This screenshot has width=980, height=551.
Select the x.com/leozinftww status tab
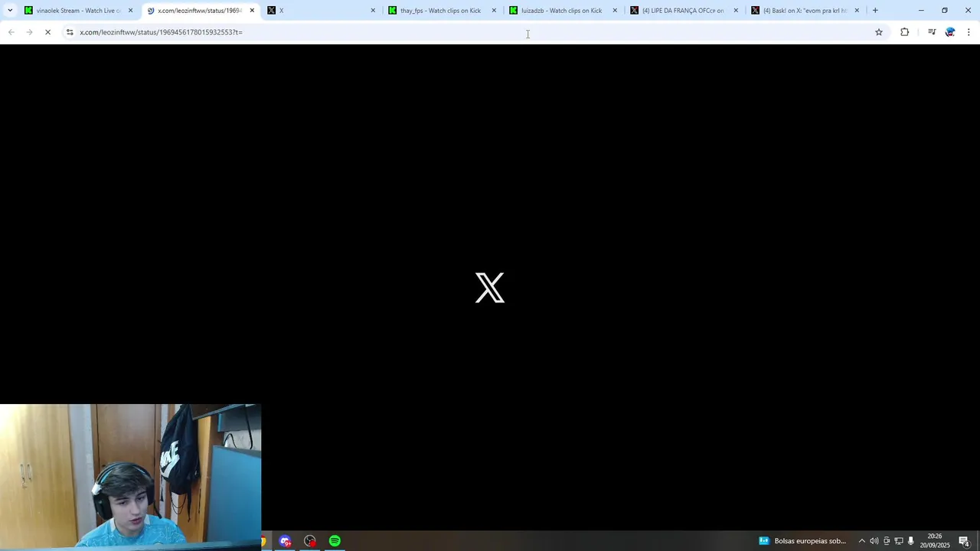click(x=201, y=11)
